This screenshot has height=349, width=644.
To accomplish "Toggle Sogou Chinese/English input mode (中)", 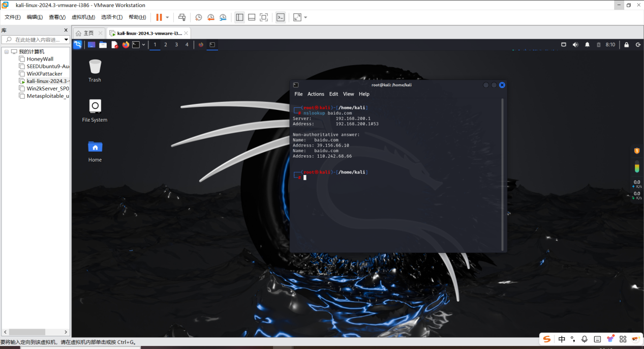I will pyautogui.click(x=562, y=339).
